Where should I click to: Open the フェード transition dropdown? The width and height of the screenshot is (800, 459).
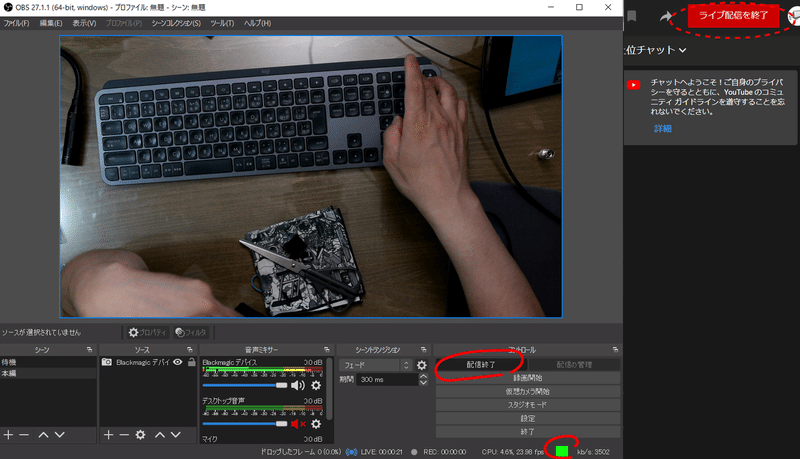(375, 365)
